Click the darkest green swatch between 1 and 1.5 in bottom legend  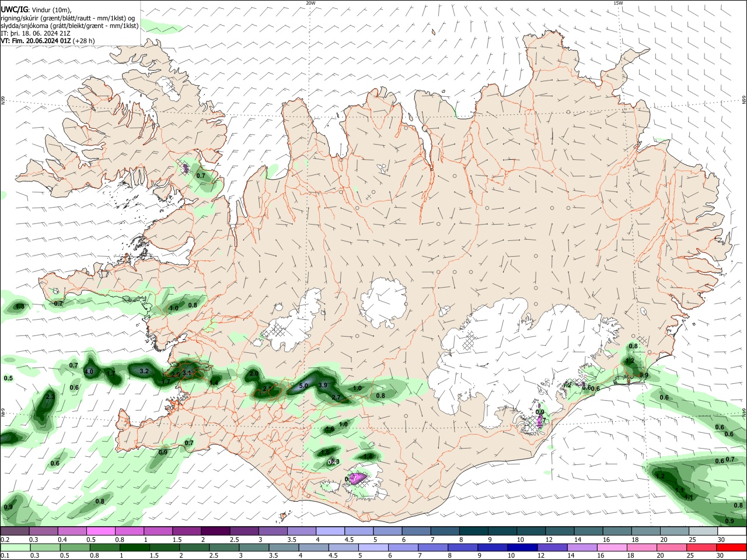(x=134, y=547)
